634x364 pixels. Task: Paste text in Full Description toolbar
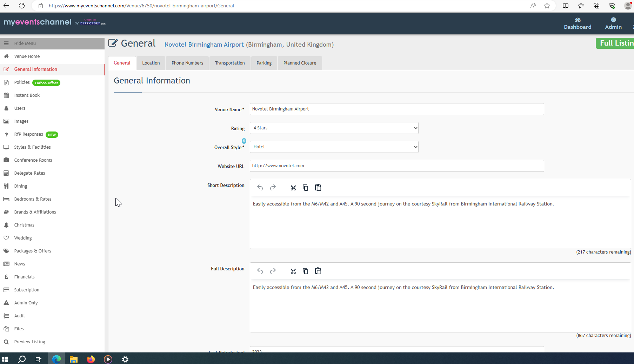tap(318, 271)
